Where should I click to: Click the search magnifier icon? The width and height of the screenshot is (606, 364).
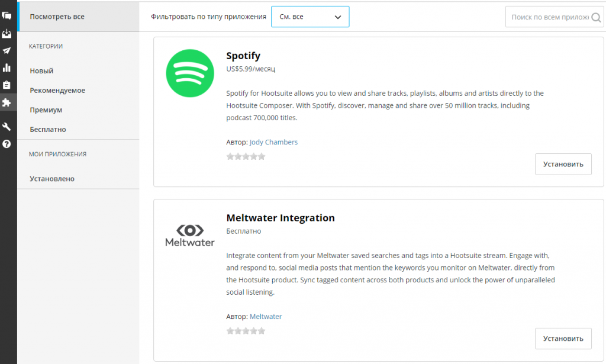pos(597,17)
